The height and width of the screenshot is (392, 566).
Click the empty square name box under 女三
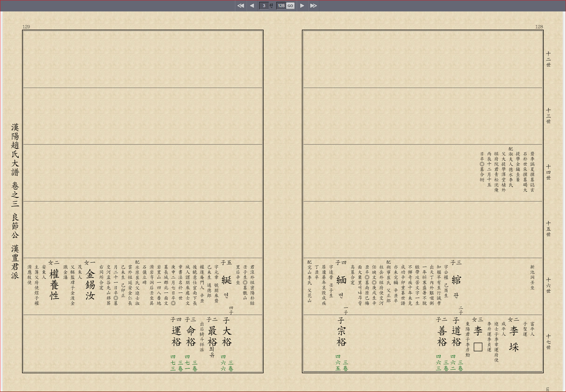[x=478, y=347]
